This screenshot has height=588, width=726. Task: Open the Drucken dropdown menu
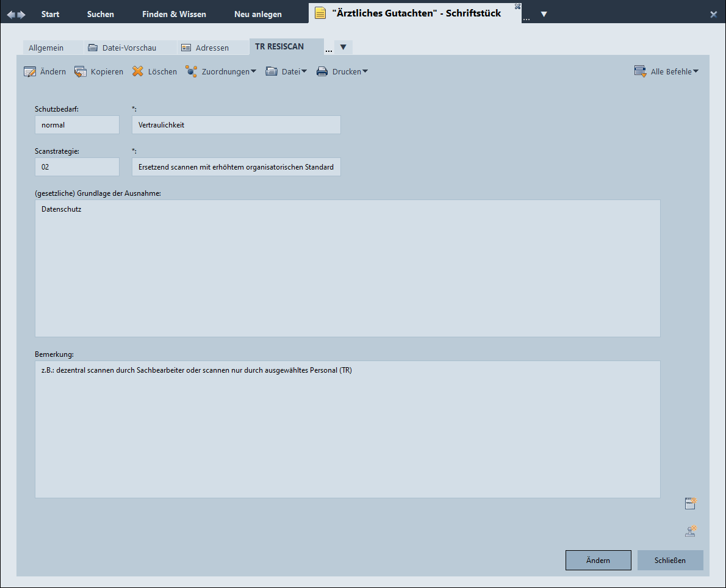342,72
